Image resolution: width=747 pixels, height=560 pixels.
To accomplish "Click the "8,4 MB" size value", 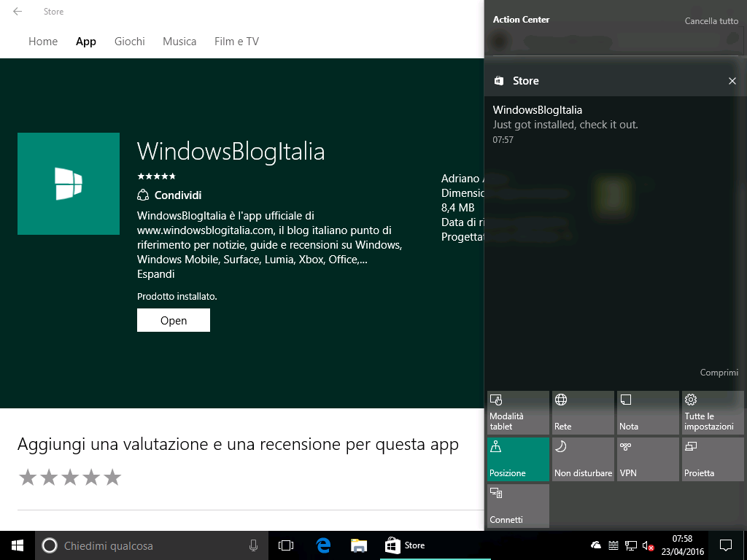I will [458, 208].
